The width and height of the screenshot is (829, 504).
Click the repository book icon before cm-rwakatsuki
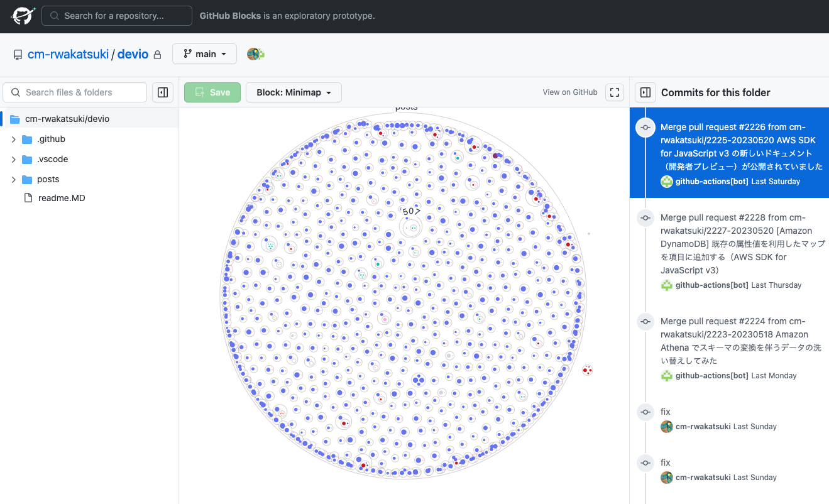[x=18, y=54]
